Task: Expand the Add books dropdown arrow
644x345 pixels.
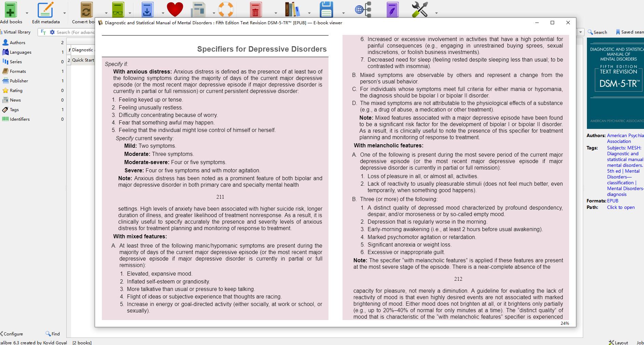Action: [27, 13]
